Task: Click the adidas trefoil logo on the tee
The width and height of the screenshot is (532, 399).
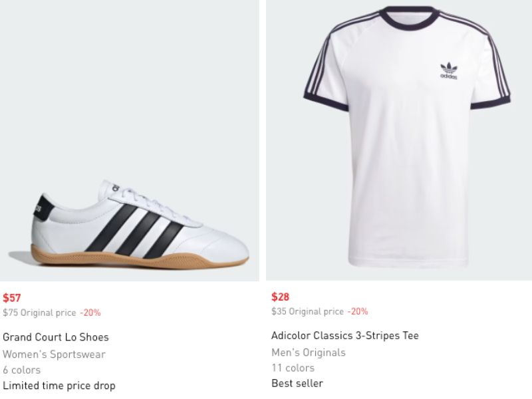Action: coord(450,70)
